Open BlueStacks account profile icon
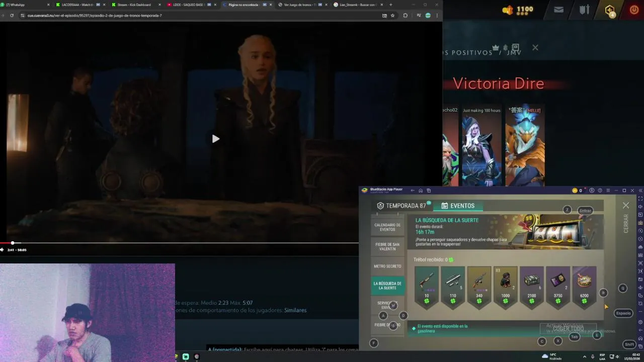This screenshot has width=644, height=362. tap(592, 191)
